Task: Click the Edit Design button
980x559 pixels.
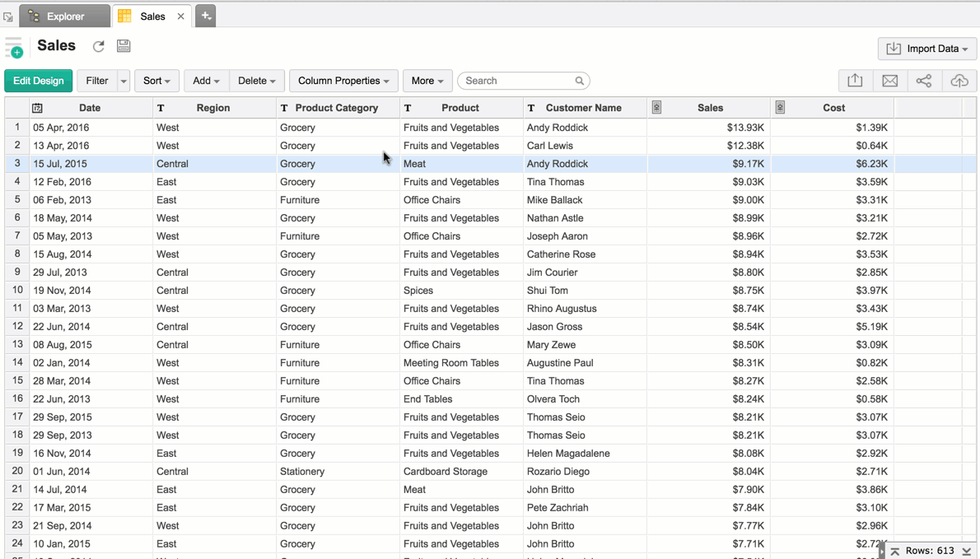Action: [x=39, y=81]
